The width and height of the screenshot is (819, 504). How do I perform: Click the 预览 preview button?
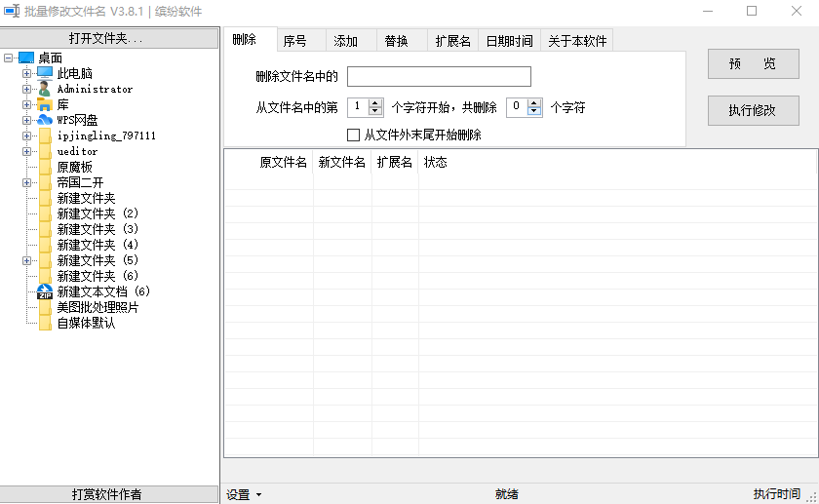coord(753,63)
